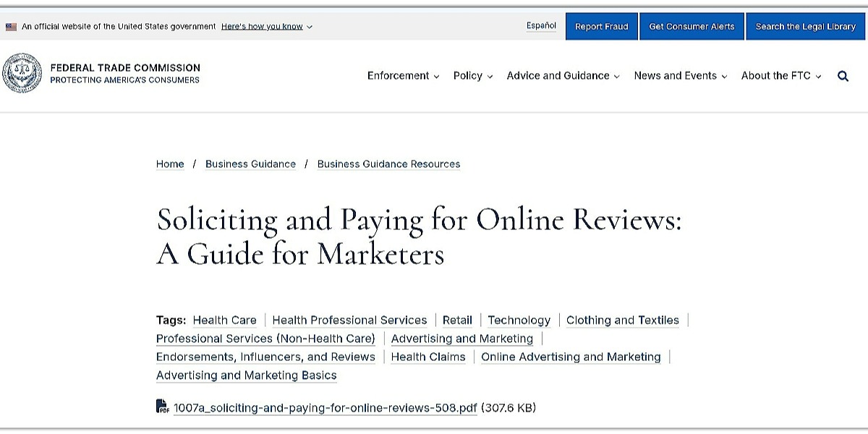Download the soliciting-and-paying-for-online-reviews PDF
The image size is (868, 434).
[x=325, y=408]
